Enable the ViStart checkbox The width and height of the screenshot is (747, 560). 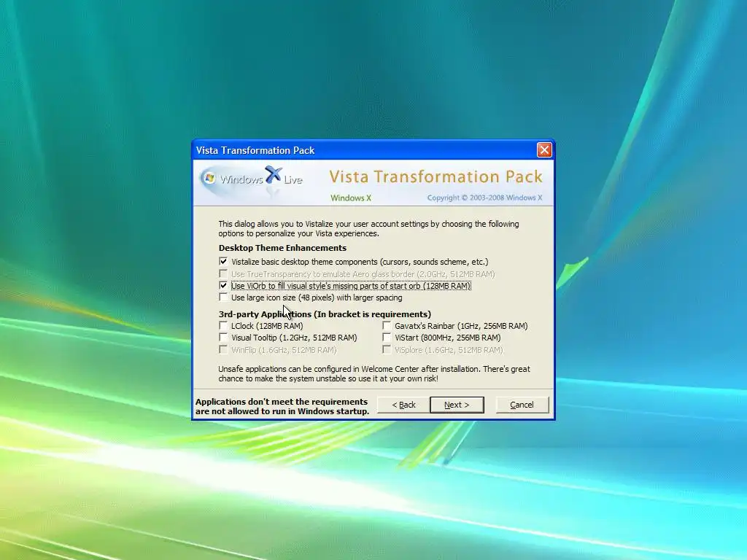coord(387,338)
